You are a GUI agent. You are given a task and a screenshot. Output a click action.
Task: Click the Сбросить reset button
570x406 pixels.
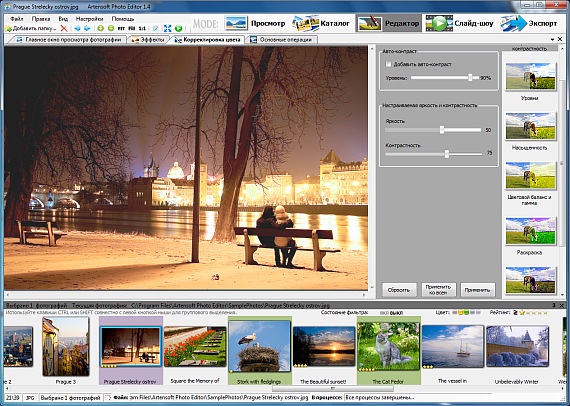tap(399, 290)
